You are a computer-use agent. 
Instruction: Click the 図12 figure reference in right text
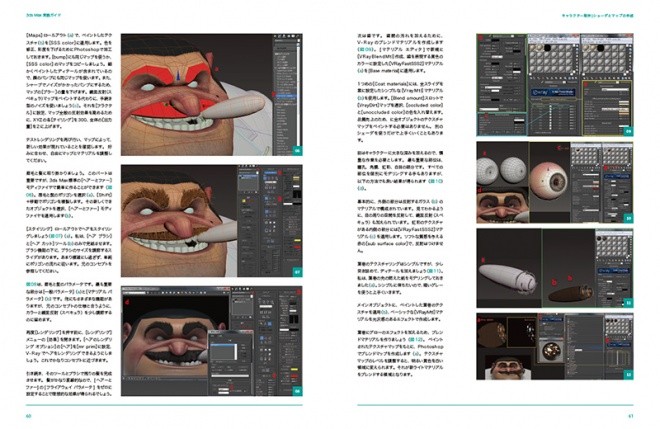click(x=413, y=339)
